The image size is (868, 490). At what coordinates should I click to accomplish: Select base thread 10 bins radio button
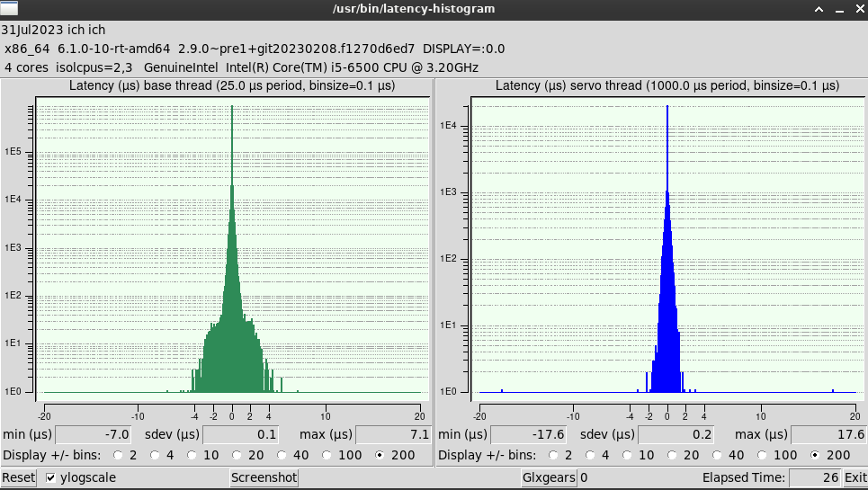192,455
